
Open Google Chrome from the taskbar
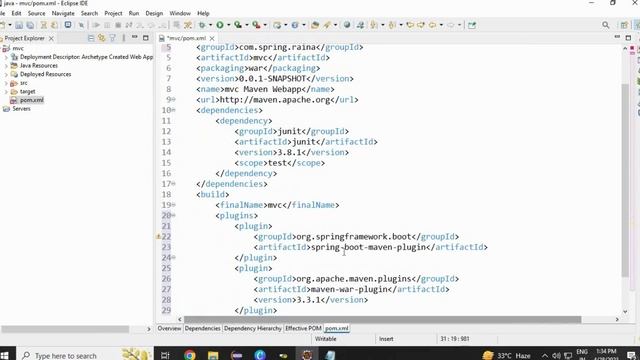[x=189, y=355]
